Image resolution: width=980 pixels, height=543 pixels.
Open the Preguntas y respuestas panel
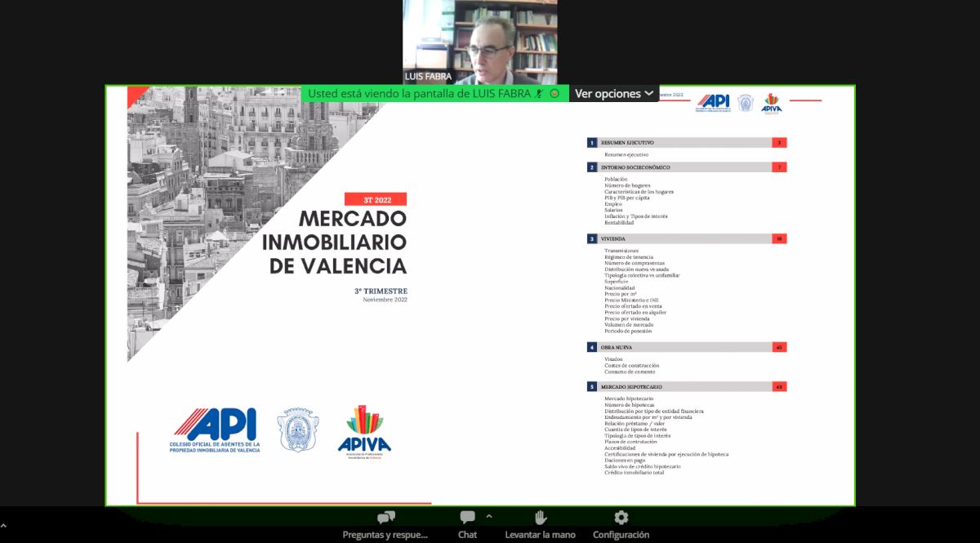coord(385,523)
